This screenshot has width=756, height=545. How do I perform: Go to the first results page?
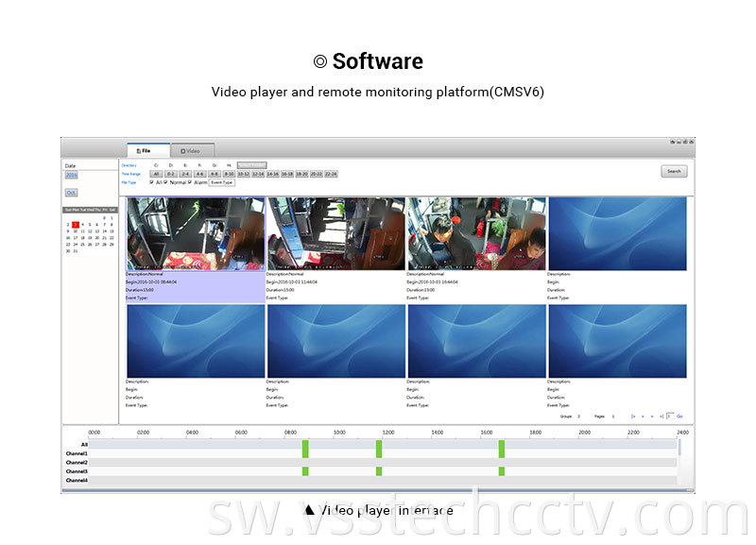(x=633, y=417)
